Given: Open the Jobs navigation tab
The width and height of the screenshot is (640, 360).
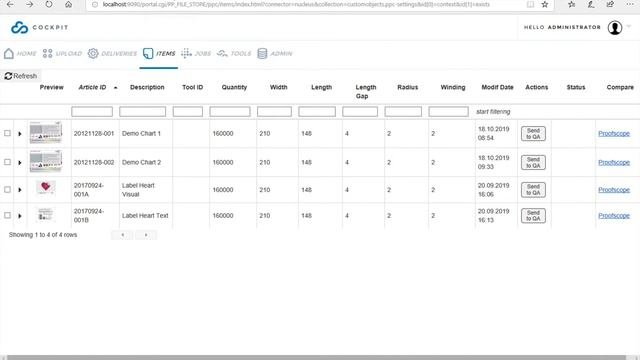Looking at the screenshot, I should coord(196,53).
